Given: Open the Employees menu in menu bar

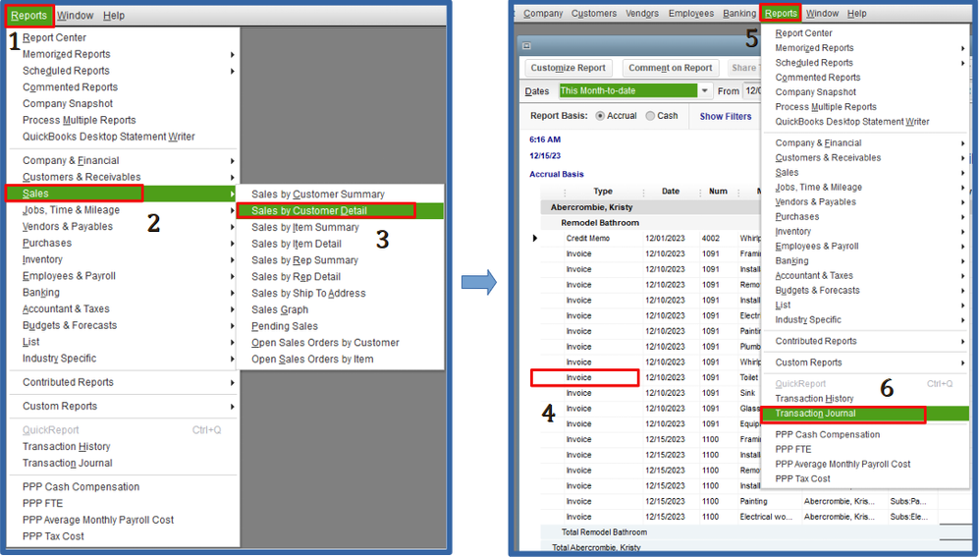Looking at the screenshot, I should [x=690, y=13].
